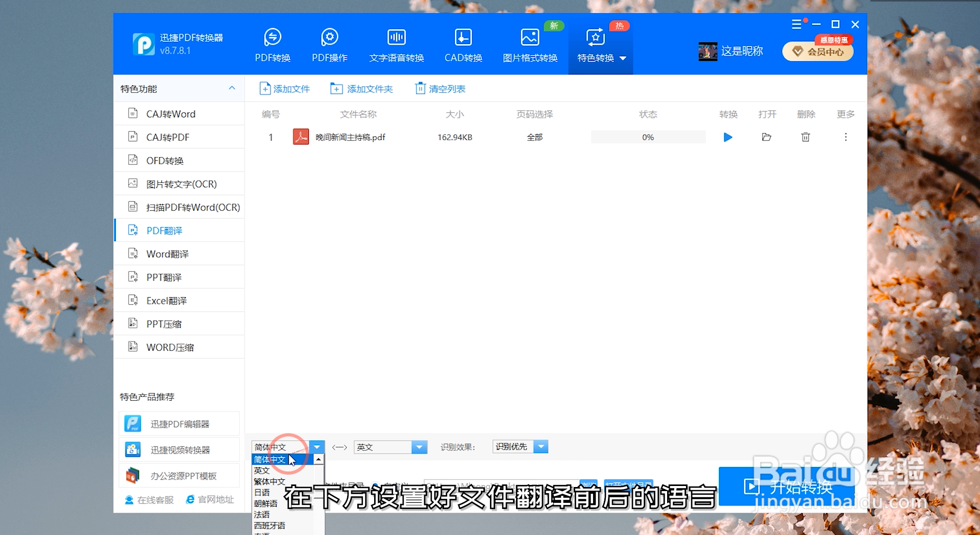The image size is (980, 535).
Task: Start converting 晚间新闻主持稿.pdf with play icon
Action: [x=728, y=137]
